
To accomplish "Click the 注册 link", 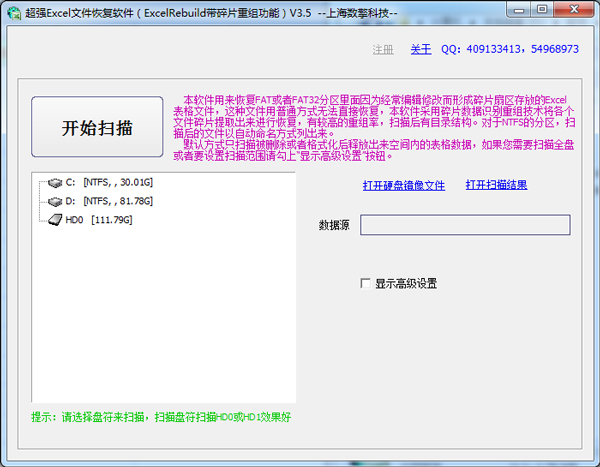I will (x=383, y=49).
